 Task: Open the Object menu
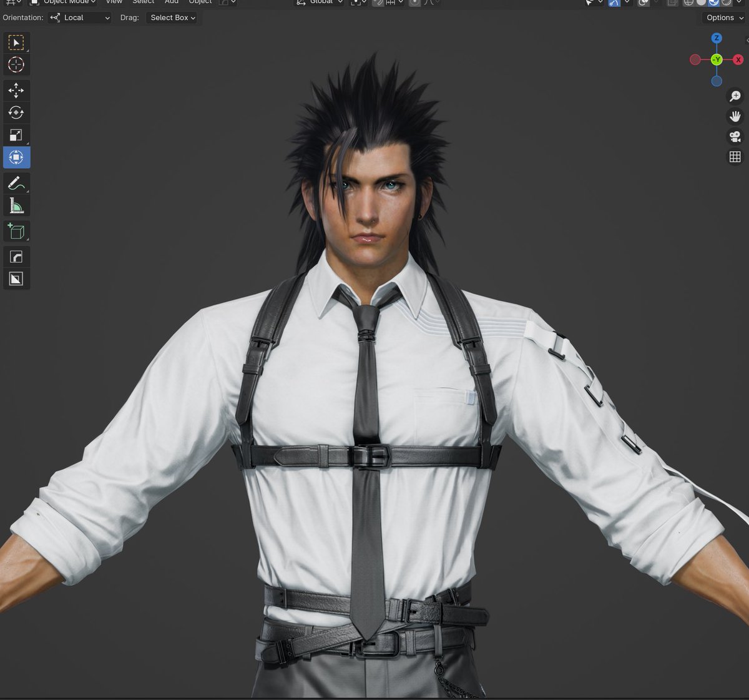[x=200, y=2]
